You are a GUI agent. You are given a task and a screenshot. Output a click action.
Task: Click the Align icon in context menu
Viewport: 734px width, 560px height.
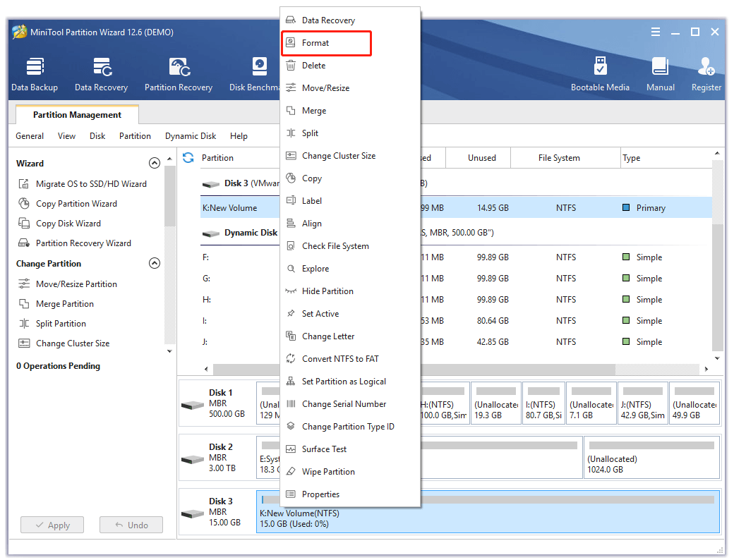(291, 223)
